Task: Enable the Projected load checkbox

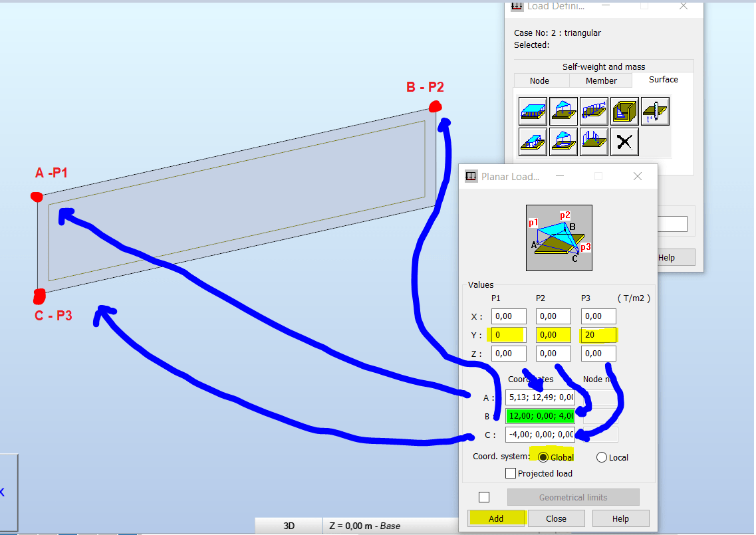Action: tap(511, 473)
